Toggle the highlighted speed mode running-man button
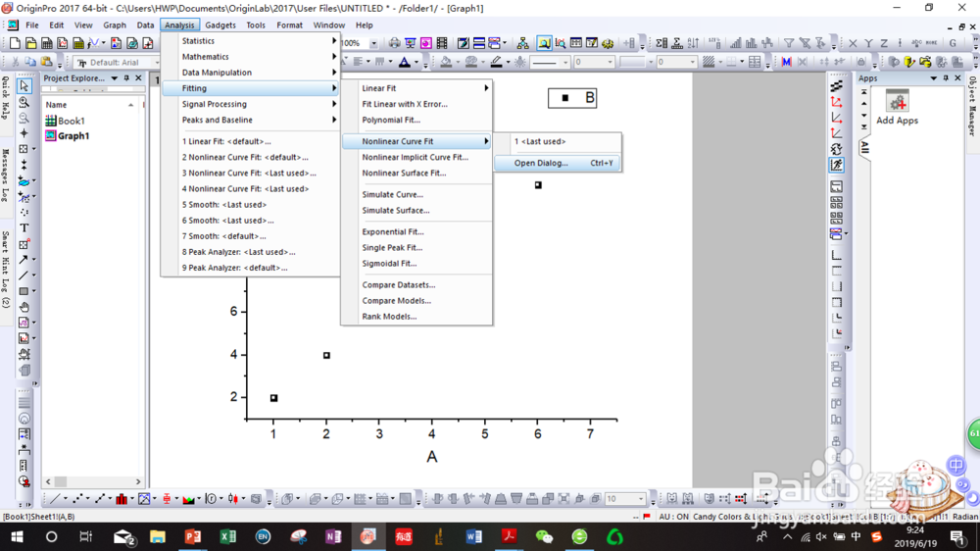This screenshot has width=980, height=551. coord(837,165)
